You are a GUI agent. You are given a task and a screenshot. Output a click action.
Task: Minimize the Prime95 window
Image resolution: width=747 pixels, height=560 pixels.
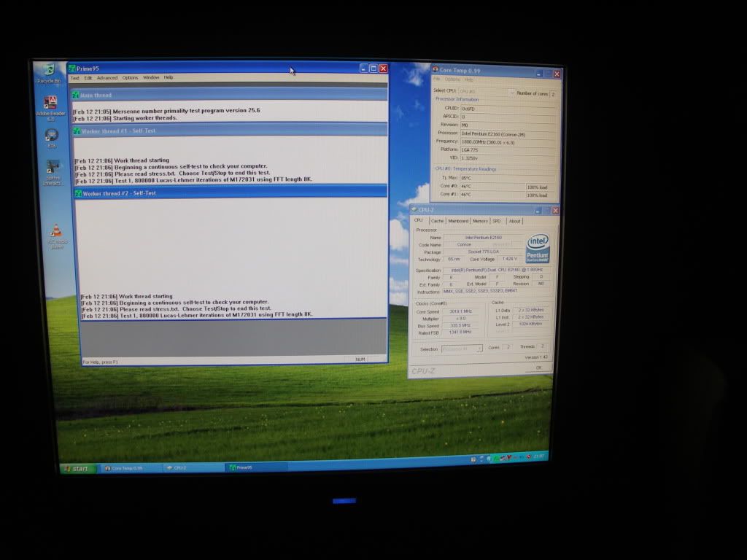coord(364,69)
